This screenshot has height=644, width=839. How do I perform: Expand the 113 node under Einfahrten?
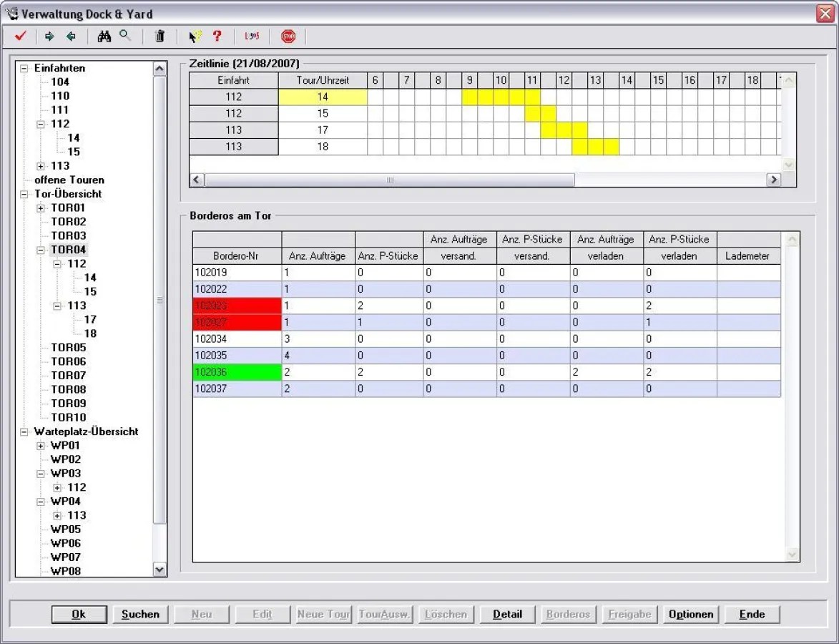[41, 167]
